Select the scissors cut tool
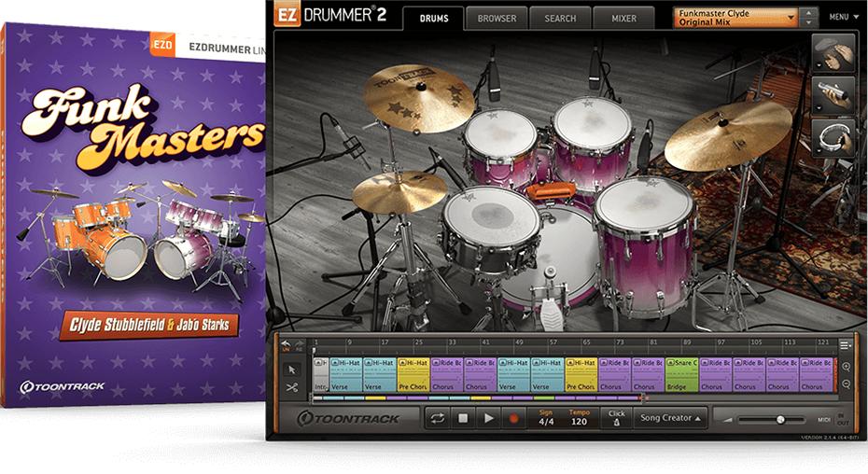The width and height of the screenshot is (868, 474). point(291,388)
